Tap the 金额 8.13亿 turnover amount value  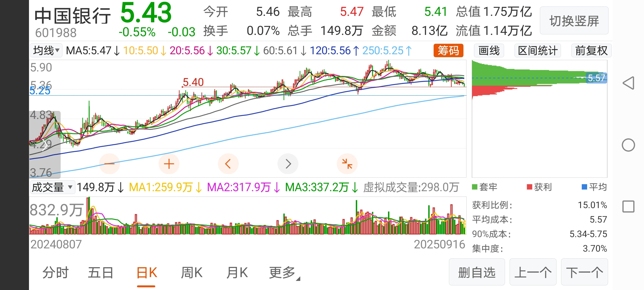coord(429,31)
